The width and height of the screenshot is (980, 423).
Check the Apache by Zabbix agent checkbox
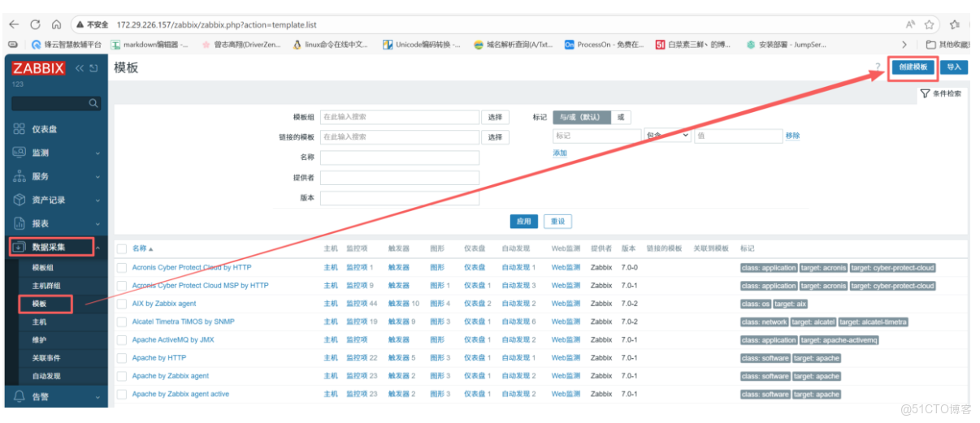click(122, 376)
